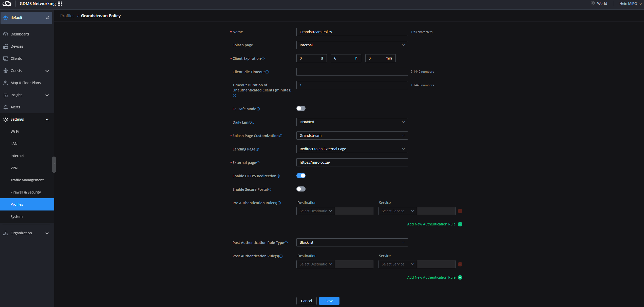Turn on the Enable Secure Portal toggle

click(301, 189)
